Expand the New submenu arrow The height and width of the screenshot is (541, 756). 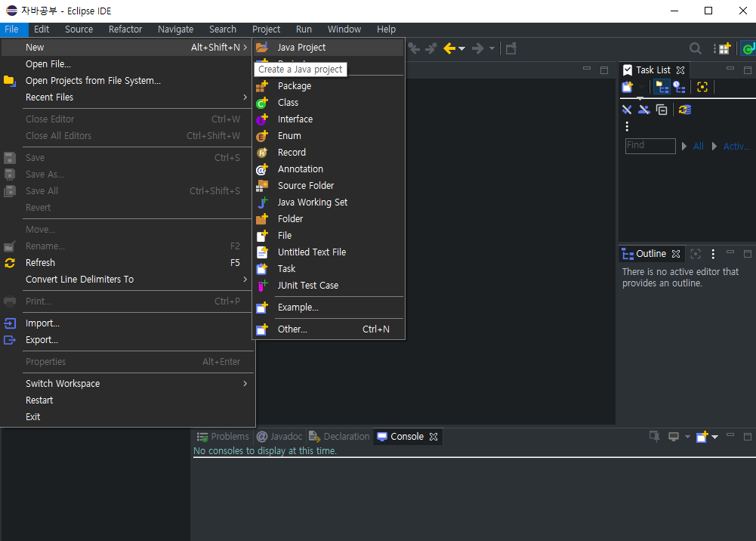[x=245, y=48]
